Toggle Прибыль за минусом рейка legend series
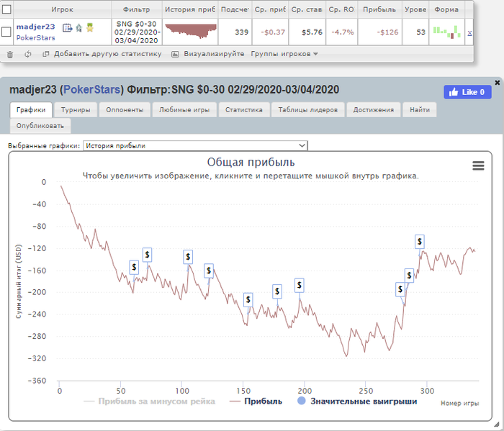This screenshot has height=431, width=504. 149,401
